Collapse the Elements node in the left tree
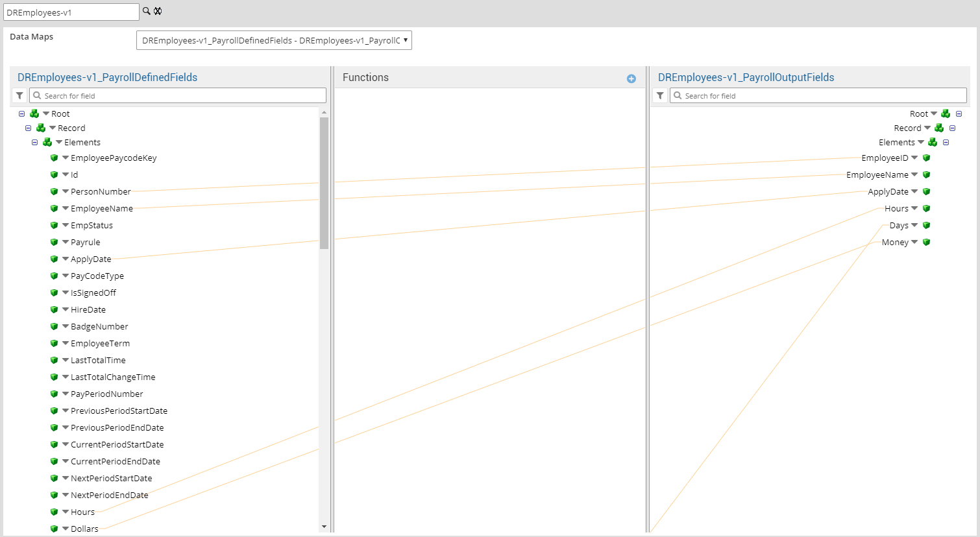This screenshot has width=980, height=537. [35, 142]
